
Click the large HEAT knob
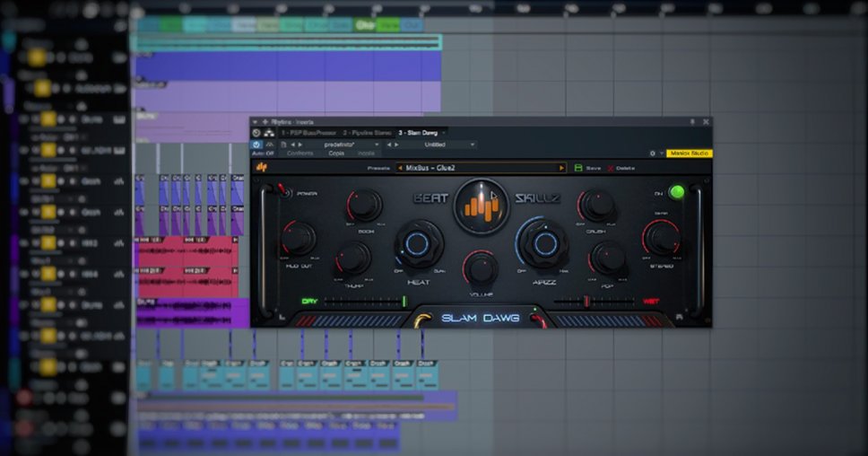tap(418, 245)
